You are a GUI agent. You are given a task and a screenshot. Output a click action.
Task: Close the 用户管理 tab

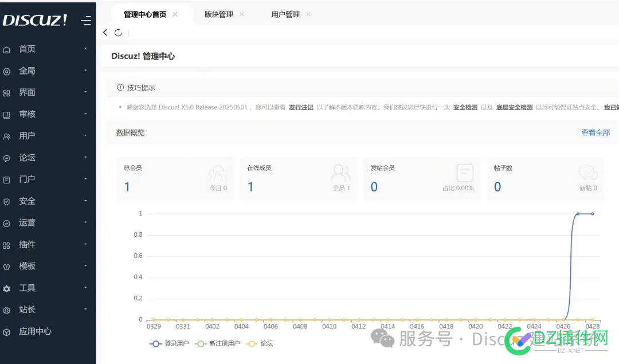308,14
